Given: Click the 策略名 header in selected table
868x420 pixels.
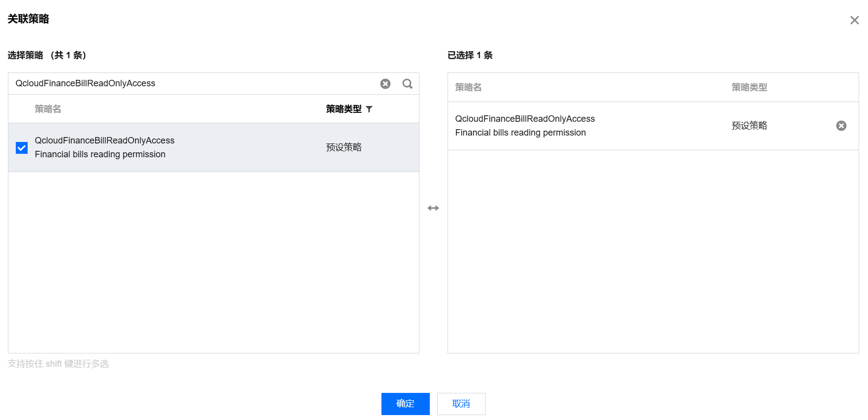Looking at the screenshot, I should (x=468, y=87).
